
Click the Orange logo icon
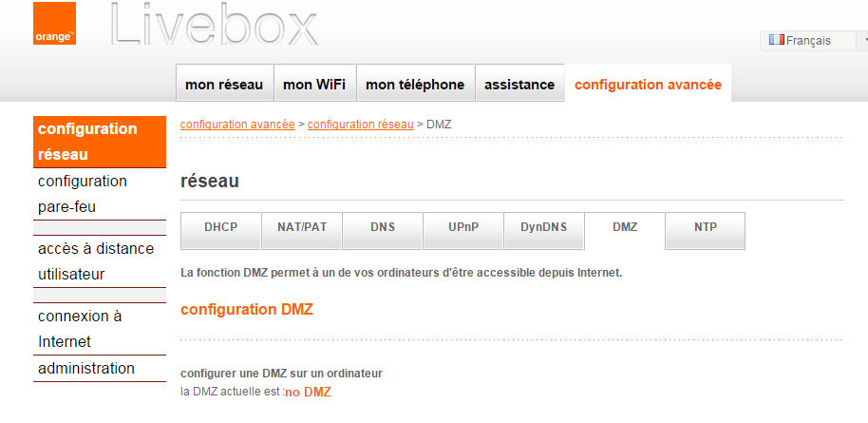(x=54, y=25)
